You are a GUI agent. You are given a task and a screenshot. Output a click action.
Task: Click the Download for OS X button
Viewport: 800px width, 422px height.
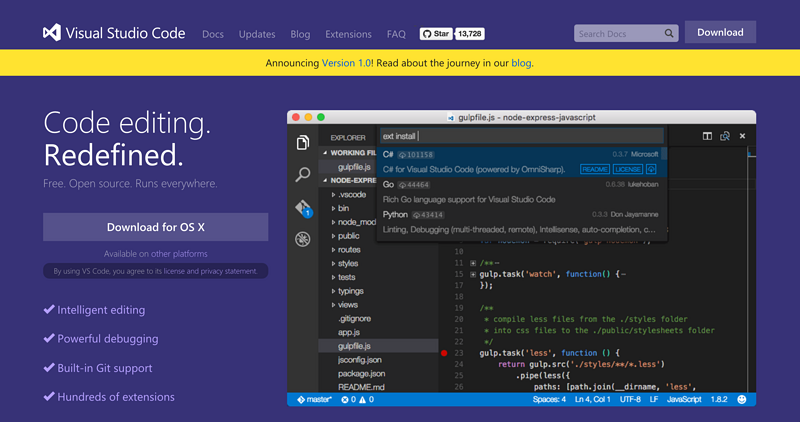(x=156, y=227)
